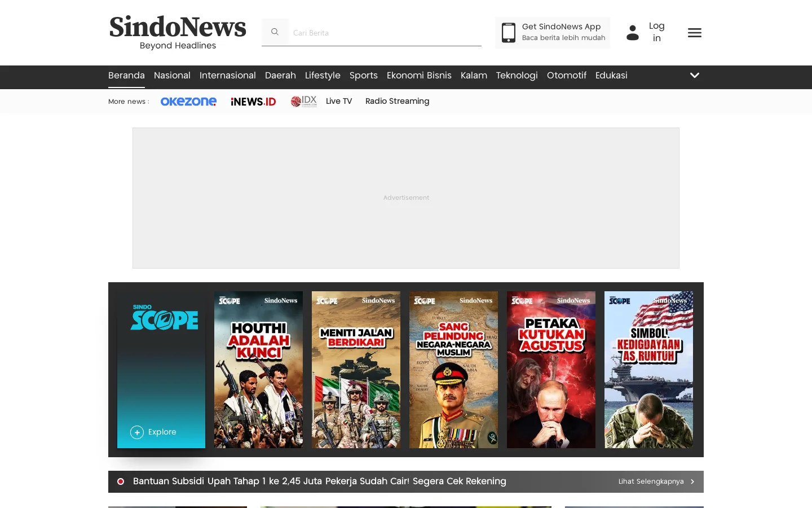Navigate to Sports section

364,76
